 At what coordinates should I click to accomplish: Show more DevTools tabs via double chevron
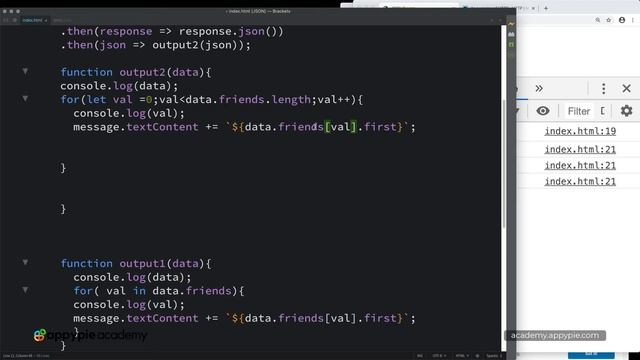[539, 89]
